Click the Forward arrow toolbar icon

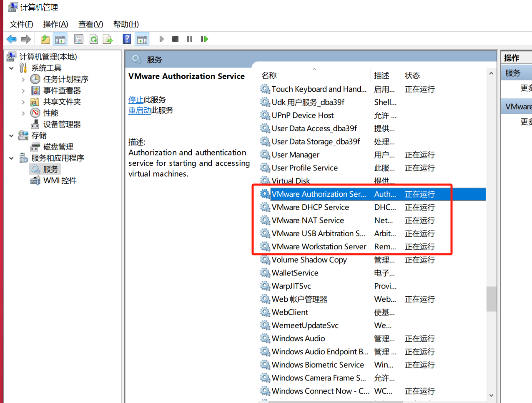(x=26, y=39)
